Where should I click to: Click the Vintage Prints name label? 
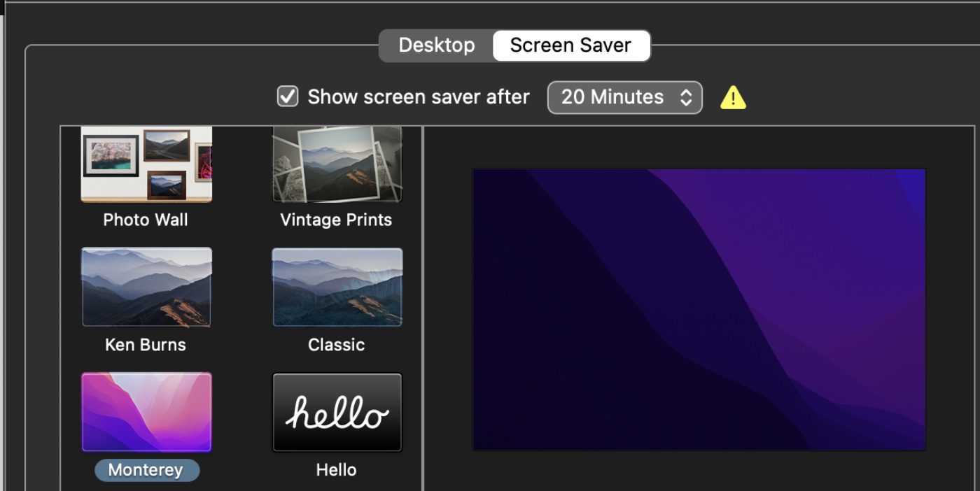(x=336, y=220)
